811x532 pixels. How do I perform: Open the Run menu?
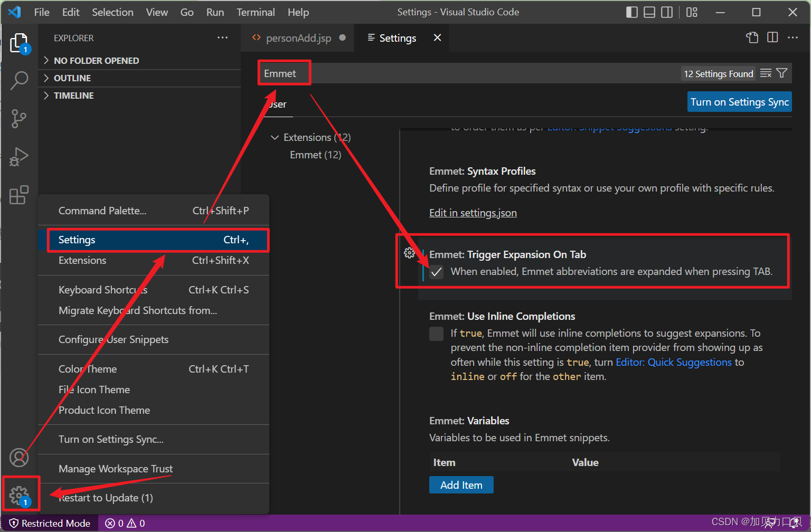(x=215, y=12)
